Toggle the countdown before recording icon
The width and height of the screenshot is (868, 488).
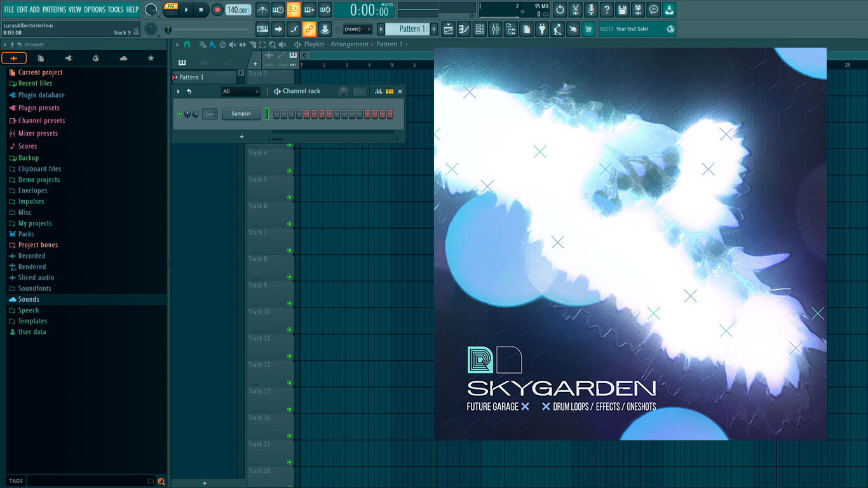click(x=294, y=10)
